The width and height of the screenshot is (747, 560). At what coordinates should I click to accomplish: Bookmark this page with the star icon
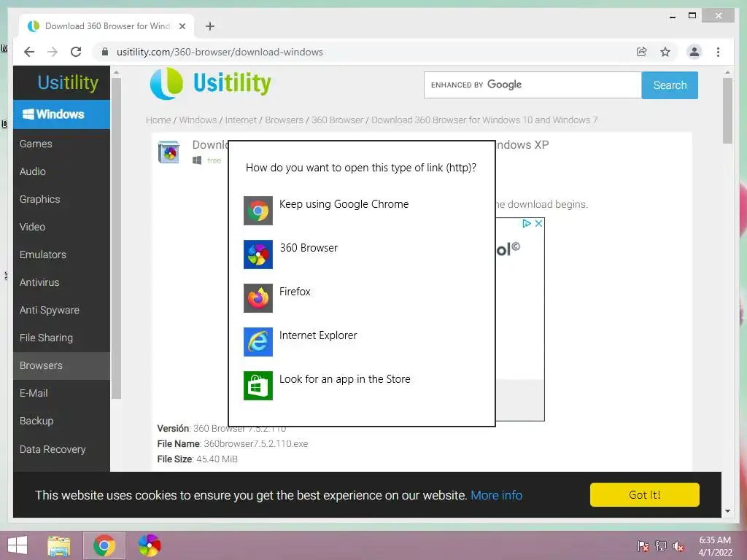click(665, 52)
